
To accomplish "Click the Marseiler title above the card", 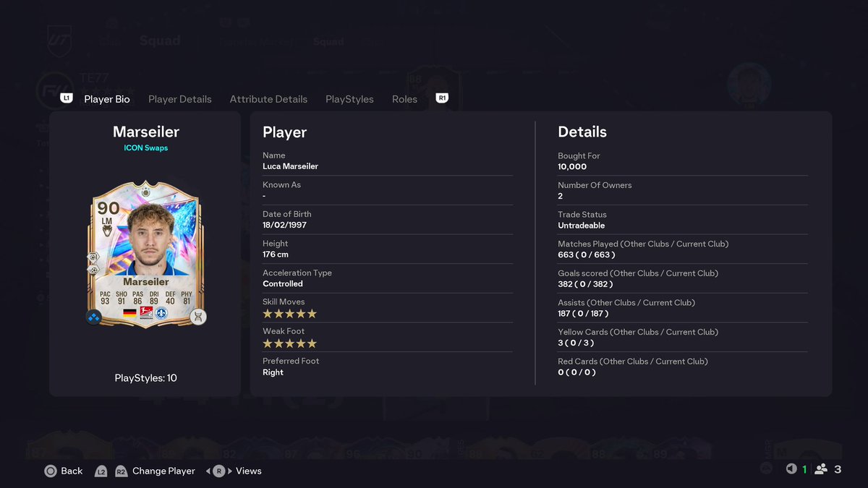I will pyautogui.click(x=146, y=132).
